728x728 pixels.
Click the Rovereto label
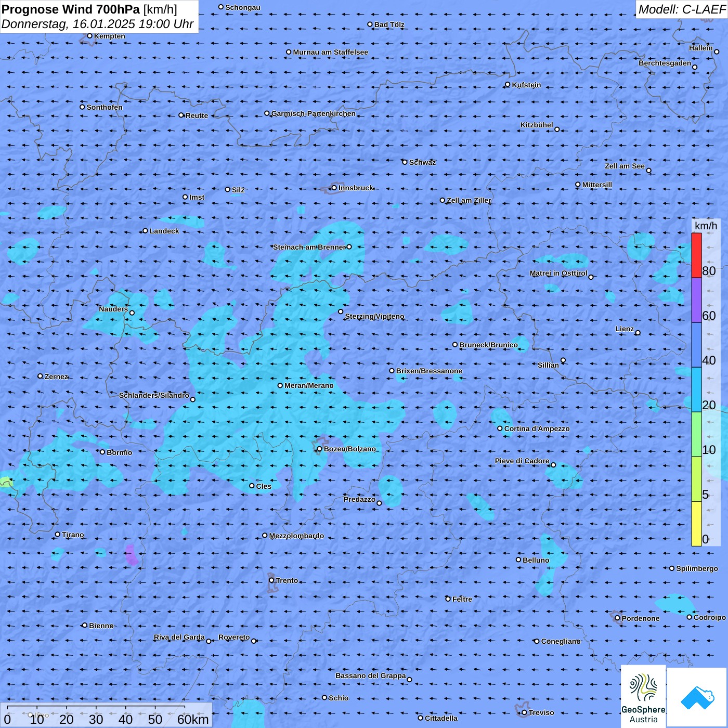point(234,637)
